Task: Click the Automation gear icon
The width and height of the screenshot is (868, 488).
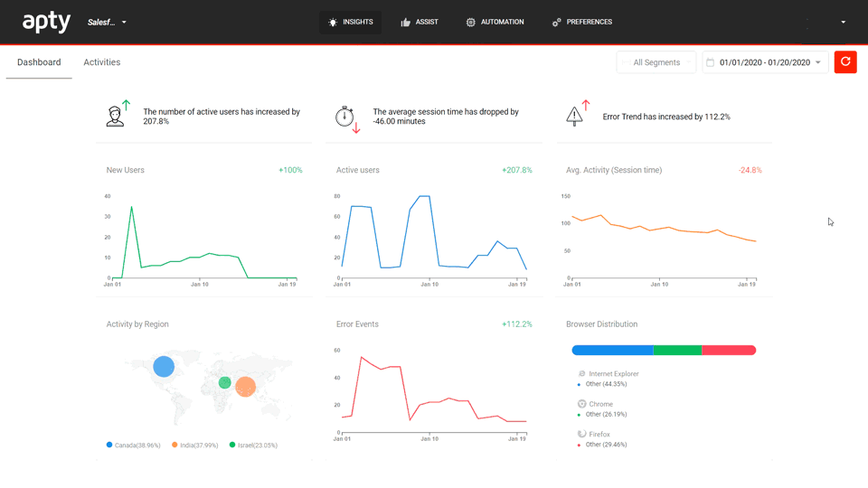Action: click(470, 22)
